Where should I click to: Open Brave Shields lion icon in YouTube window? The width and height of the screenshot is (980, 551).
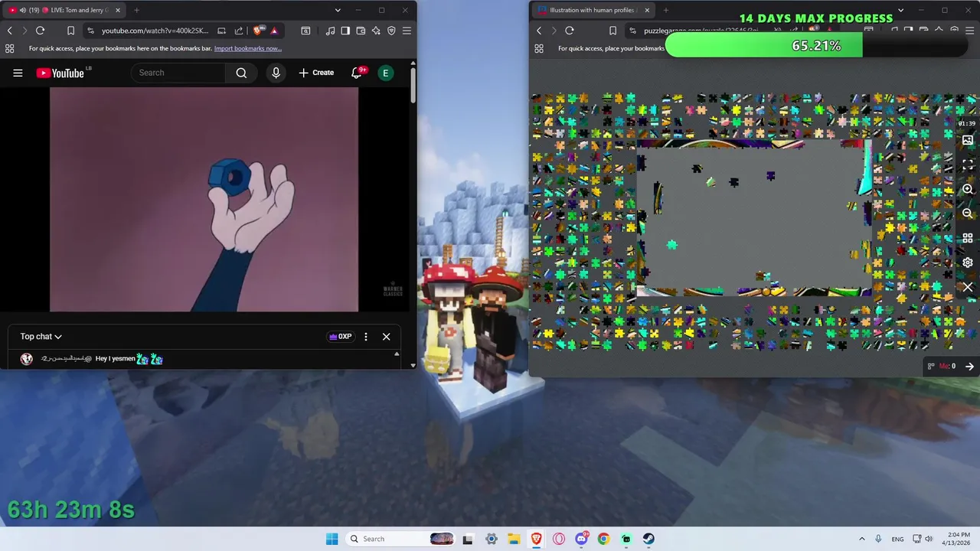[x=259, y=31]
